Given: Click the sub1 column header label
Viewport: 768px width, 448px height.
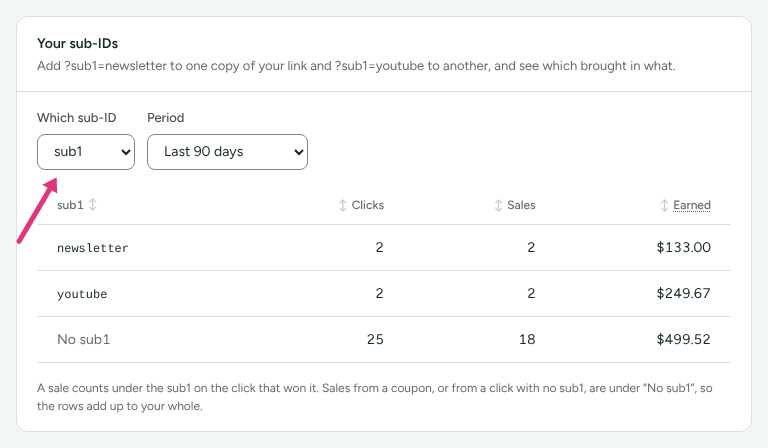Looking at the screenshot, I should (x=70, y=205).
